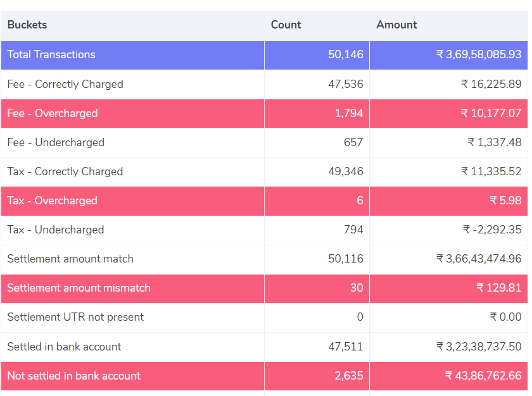
Task: Click the ₹ 43,86,762.66 not settled amount
Action: [483, 376]
